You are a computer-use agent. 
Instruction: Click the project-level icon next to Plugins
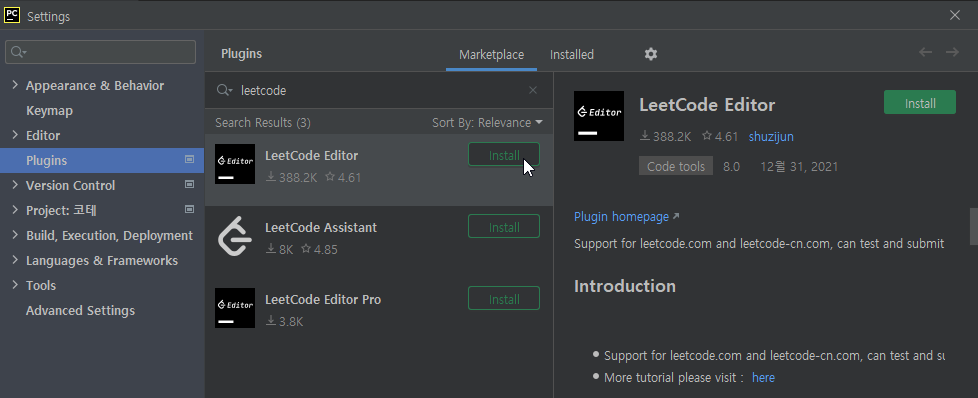(190, 160)
